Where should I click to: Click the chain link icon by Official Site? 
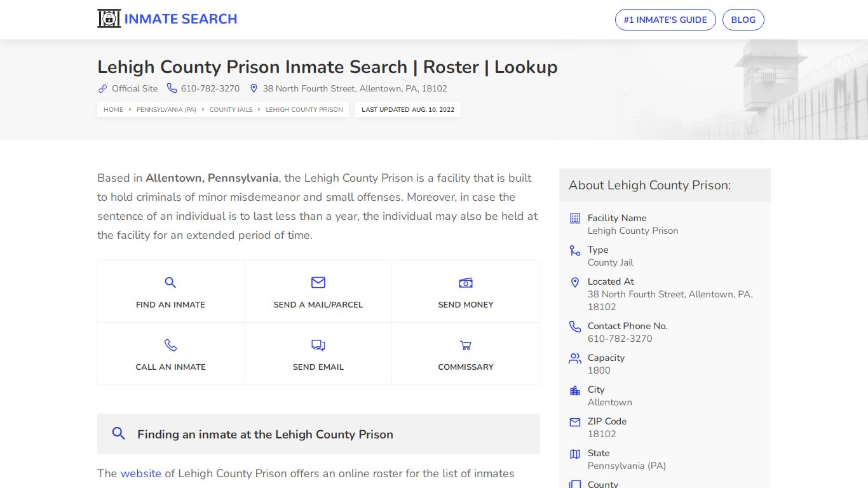[102, 88]
